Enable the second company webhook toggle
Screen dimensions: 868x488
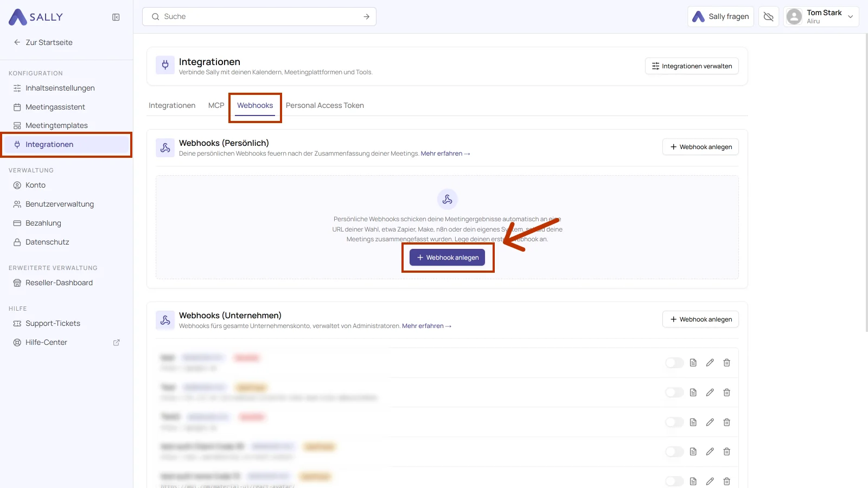pos(674,393)
